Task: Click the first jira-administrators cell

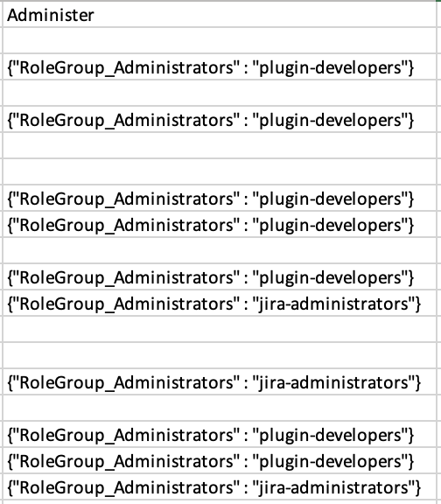Action: tap(220, 303)
